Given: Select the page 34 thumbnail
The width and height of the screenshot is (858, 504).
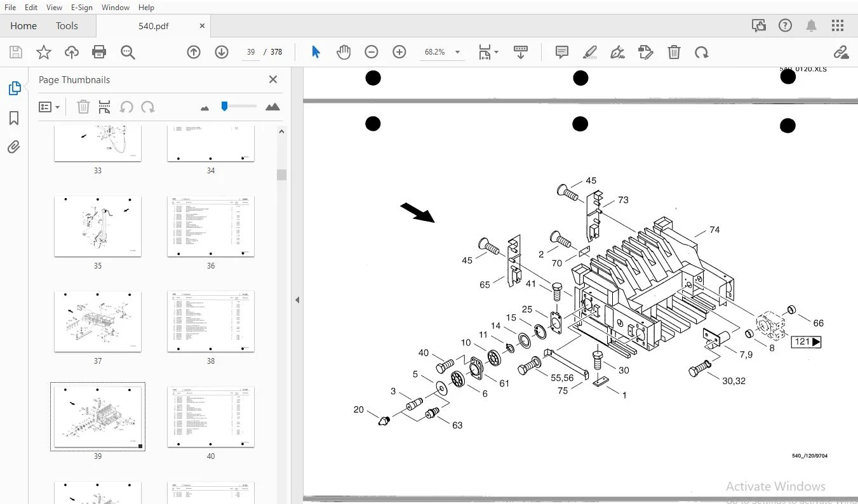Looking at the screenshot, I should click(x=211, y=143).
